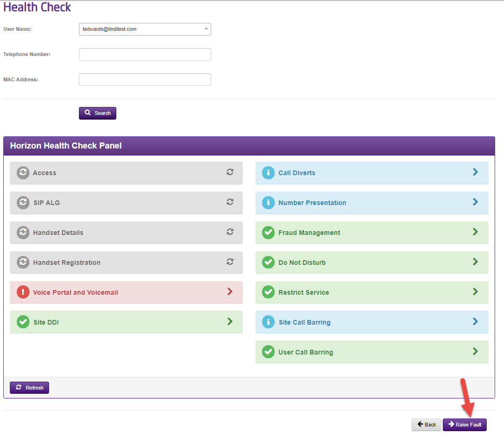Click the Telephone Number input field
This screenshot has width=504, height=433.
coord(145,54)
